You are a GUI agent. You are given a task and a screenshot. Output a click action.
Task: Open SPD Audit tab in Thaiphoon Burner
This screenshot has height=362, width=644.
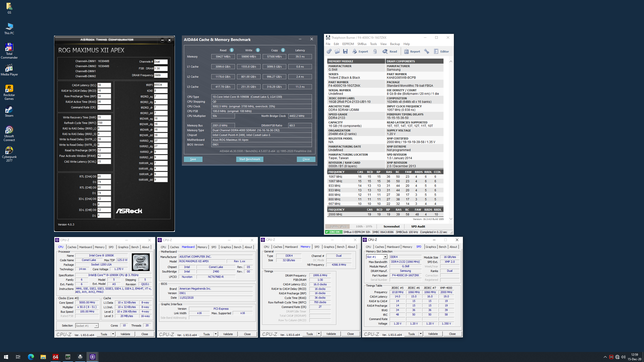tap(418, 227)
